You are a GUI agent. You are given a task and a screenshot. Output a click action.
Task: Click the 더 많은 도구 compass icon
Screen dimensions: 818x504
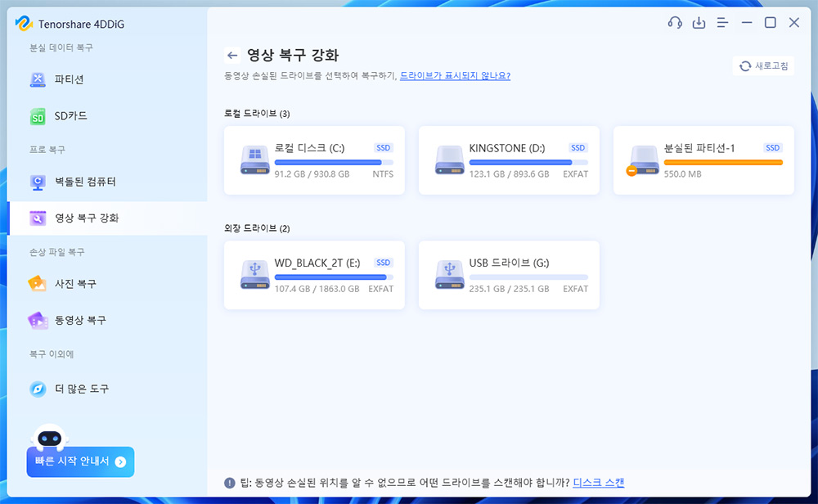pyautogui.click(x=38, y=389)
